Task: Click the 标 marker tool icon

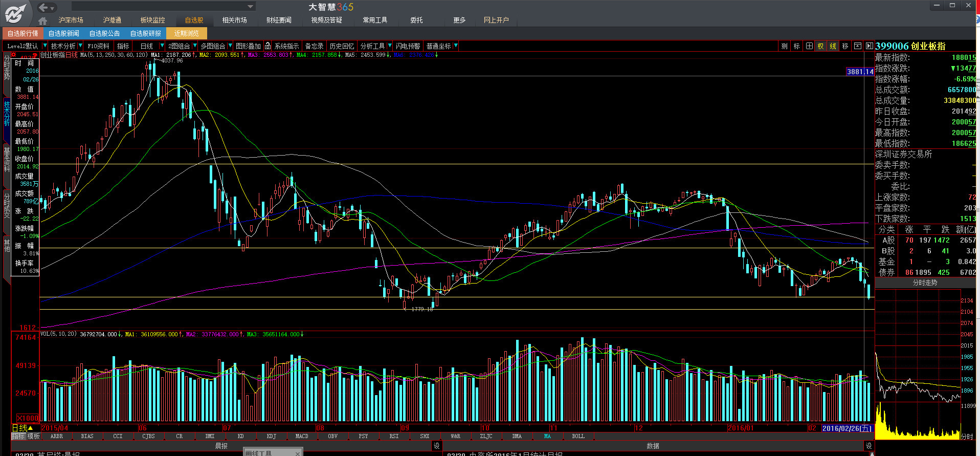Action: click(x=796, y=46)
